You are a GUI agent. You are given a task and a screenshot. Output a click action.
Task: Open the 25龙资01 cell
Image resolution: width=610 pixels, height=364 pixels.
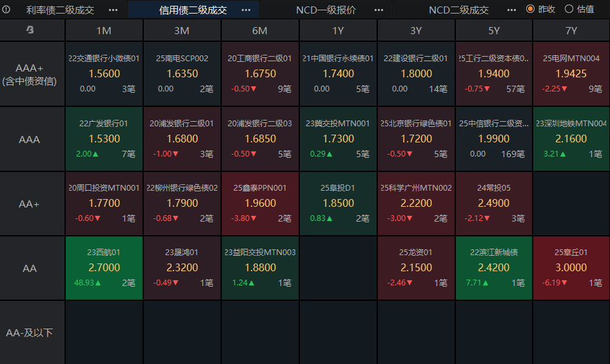416,268
